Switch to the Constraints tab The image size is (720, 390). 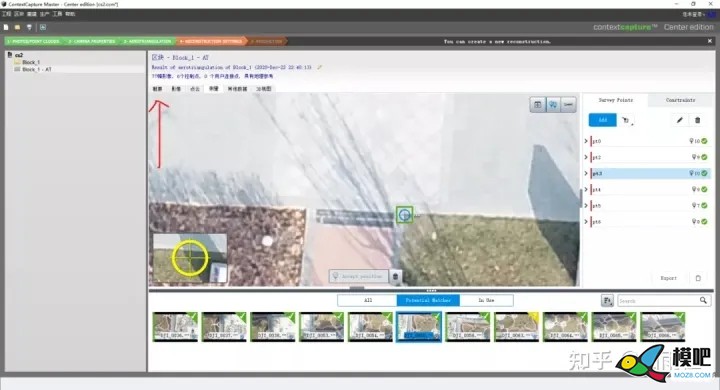[x=681, y=100]
